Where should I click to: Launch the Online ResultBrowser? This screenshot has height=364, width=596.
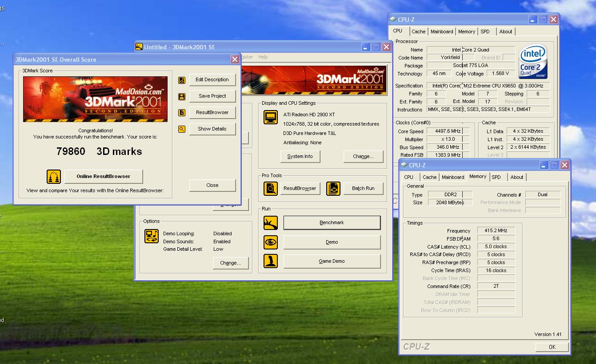104,176
